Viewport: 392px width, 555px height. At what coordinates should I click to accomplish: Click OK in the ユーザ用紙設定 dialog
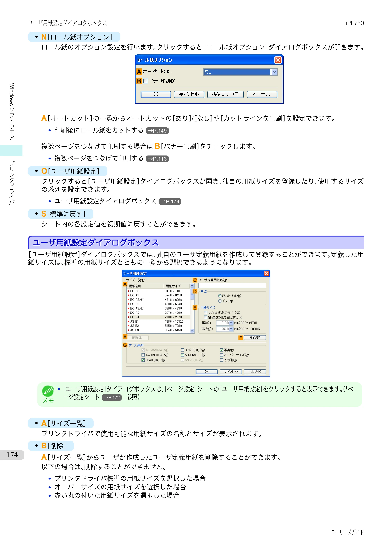[x=207, y=372]
